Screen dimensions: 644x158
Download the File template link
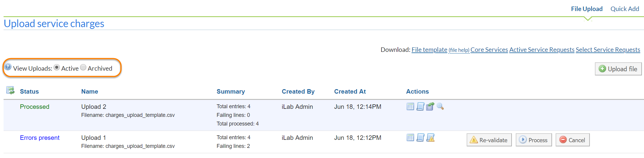429,50
